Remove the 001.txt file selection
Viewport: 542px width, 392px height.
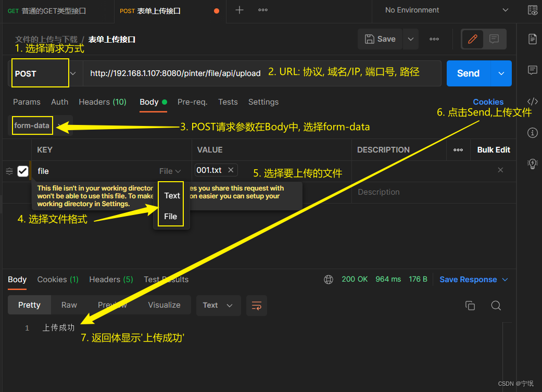point(231,170)
